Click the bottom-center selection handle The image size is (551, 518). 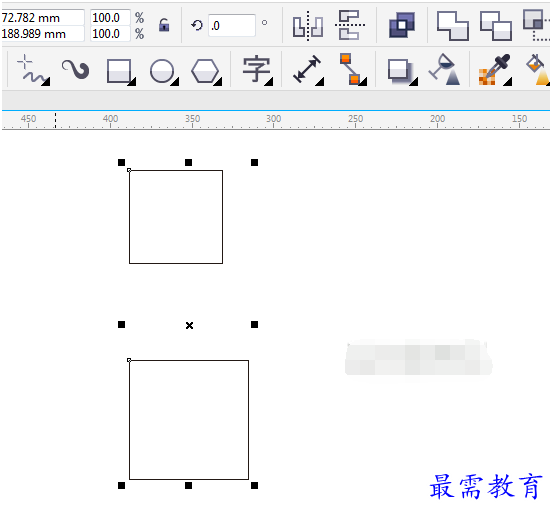tap(188, 485)
